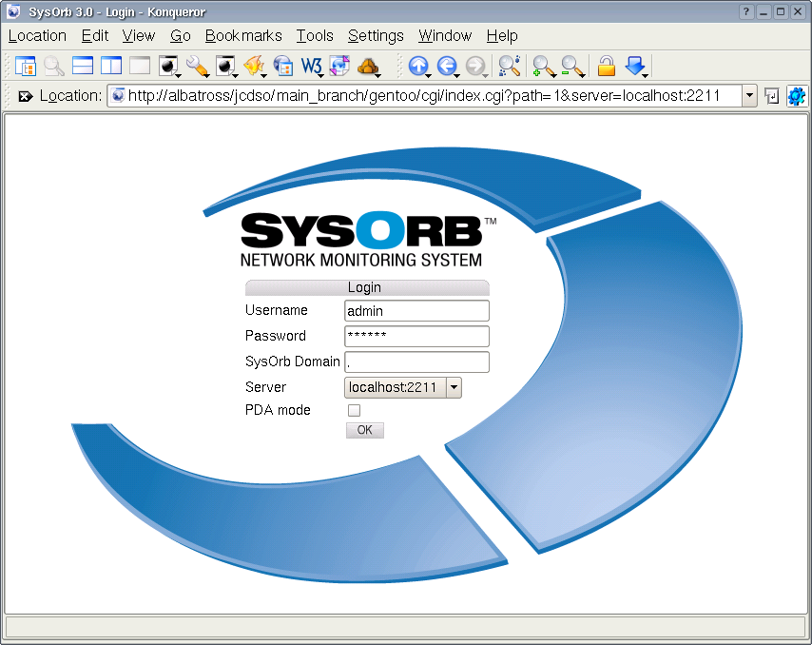Click the split view top/bottom icon
The width and height of the screenshot is (812, 645).
click(x=83, y=66)
